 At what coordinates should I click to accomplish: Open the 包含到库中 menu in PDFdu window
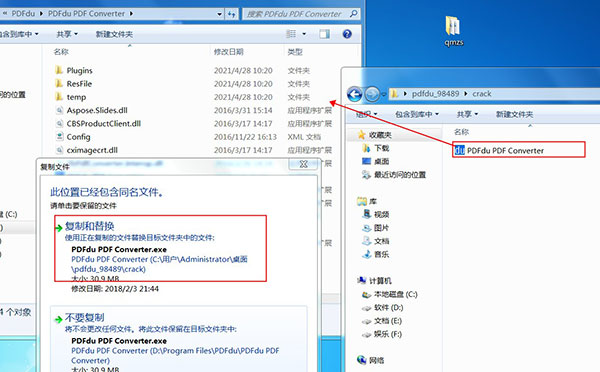coord(18,34)
